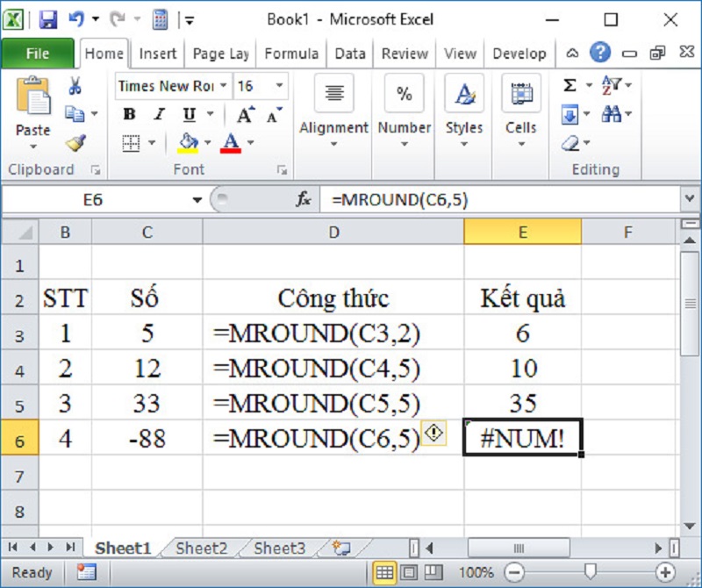
Task: Open the Styles group button
Action: [464, 111]
